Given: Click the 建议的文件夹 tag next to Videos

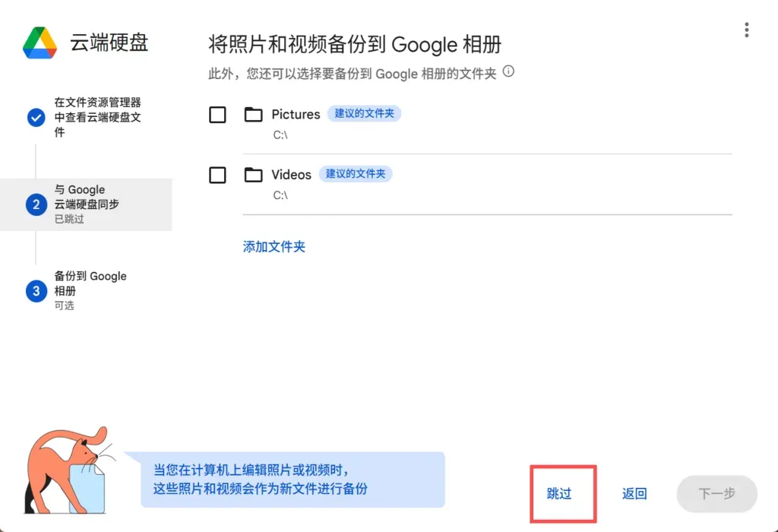Looking at the screenshot, I should 355,174.
